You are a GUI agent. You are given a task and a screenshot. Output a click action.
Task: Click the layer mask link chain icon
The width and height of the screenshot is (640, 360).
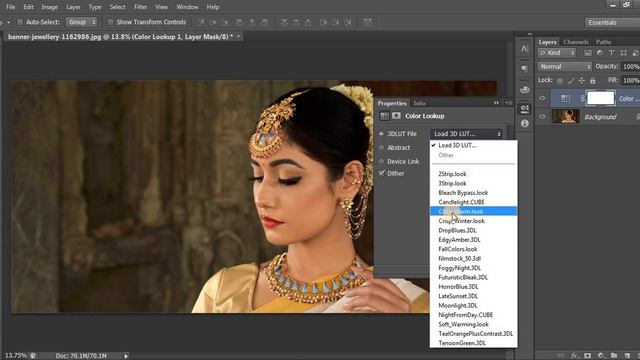tap(582, 98)
